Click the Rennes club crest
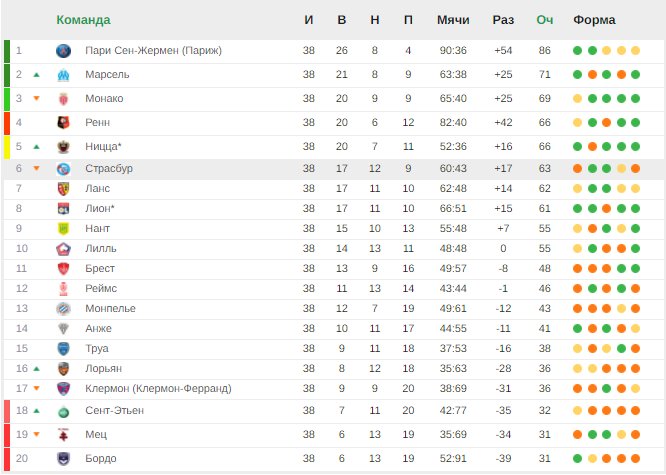This screenshot has width=666, height=475. [x=64, y=122]
